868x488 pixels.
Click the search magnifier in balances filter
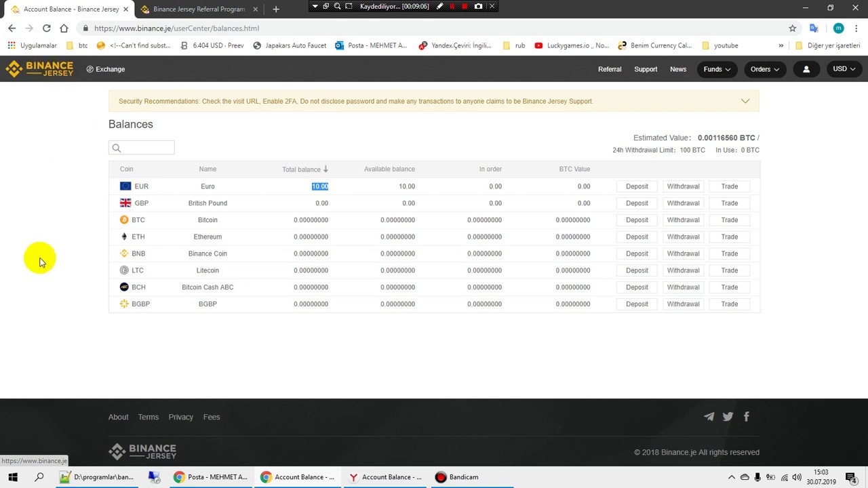[x=117, y=148]
